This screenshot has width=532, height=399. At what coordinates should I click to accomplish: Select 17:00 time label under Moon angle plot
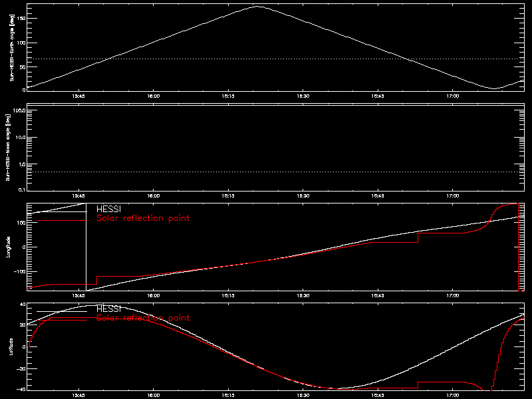pos(453,196)
